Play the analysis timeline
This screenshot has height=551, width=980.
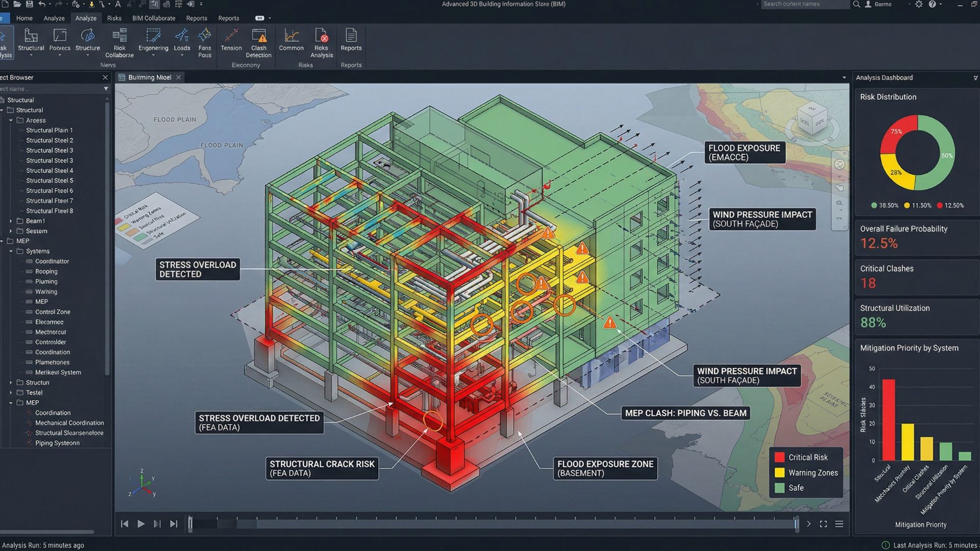point(141,524)
